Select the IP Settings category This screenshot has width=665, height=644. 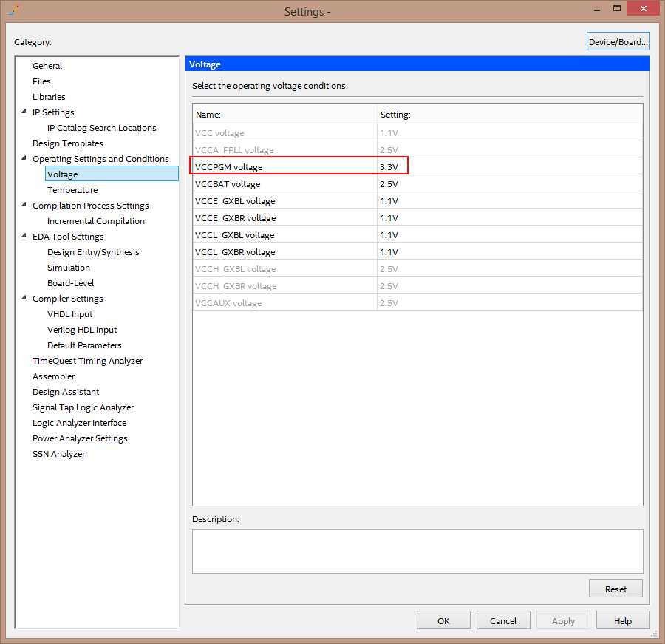tap(53, 112)
